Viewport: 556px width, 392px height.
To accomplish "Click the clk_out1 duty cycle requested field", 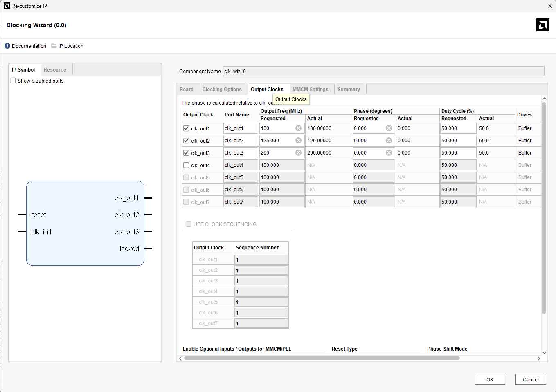I will coord(458,128).
